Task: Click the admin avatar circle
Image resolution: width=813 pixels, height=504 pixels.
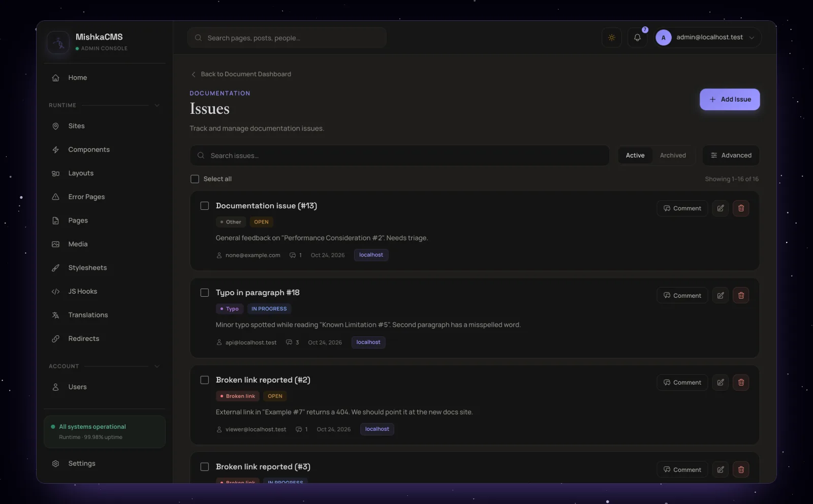Action: [664, 38]
